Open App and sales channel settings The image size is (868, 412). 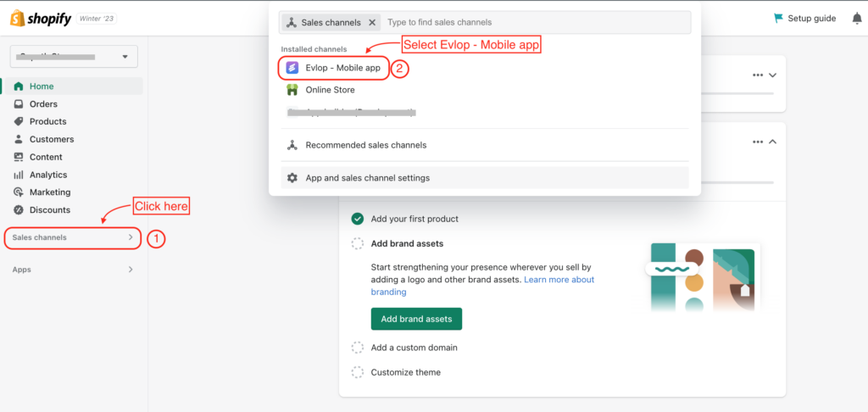point(484,178)
